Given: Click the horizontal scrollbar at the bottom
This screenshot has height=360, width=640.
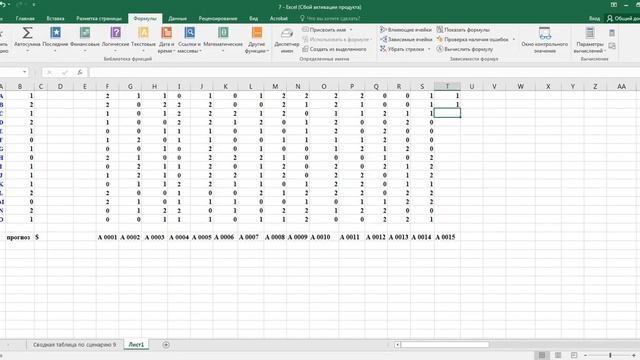Looking at the screenshot, I should pyautogui.click(x=445, y=345).
